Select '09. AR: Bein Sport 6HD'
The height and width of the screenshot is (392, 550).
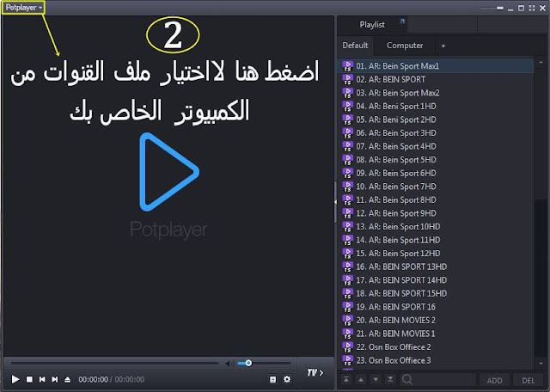437,173
